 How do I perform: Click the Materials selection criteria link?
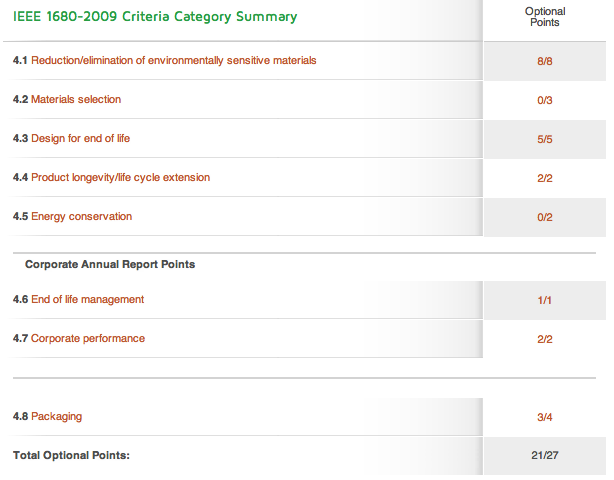(76, 100)
